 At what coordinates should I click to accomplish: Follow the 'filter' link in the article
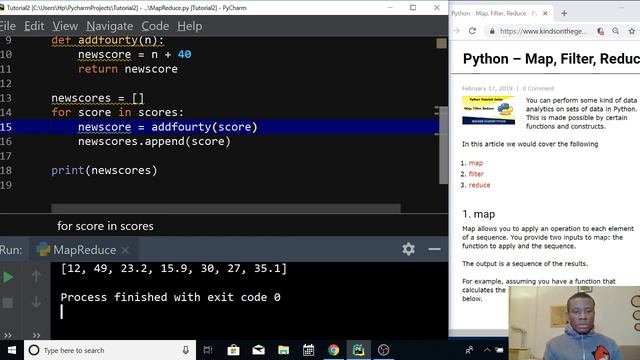(476, 174)
